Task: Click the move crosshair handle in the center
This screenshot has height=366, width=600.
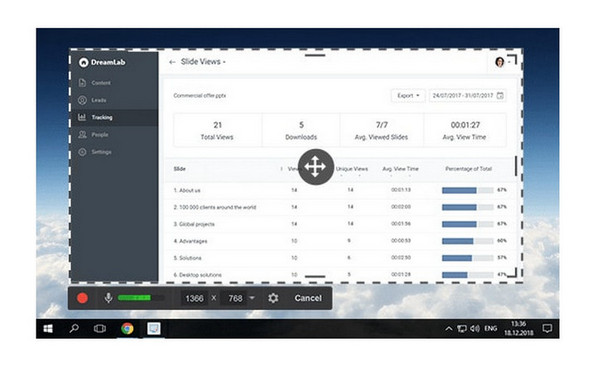Action: pos(315,167)
